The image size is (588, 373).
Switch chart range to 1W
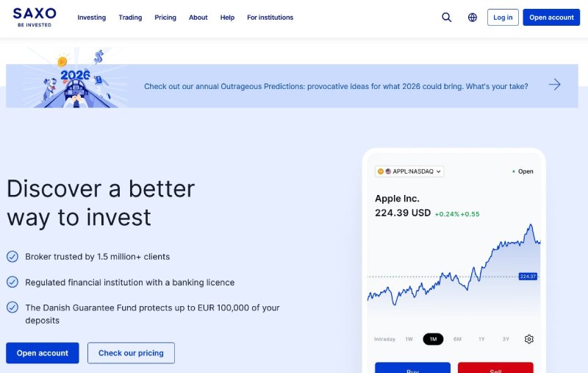tap(409, 339)
